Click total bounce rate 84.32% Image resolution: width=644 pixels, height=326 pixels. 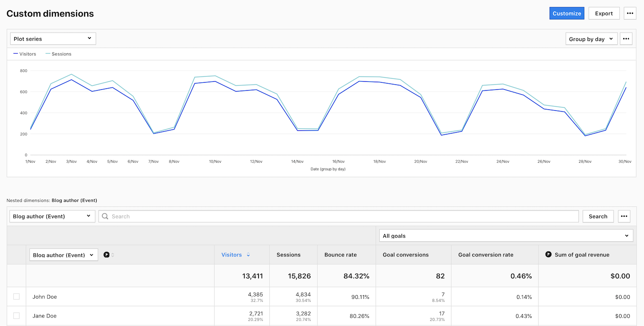point(356,276)
